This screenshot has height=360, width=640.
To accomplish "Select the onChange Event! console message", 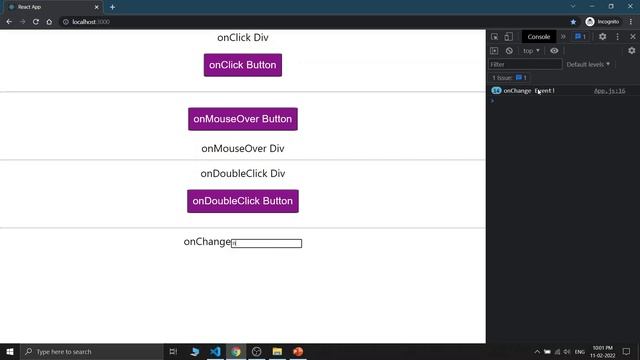I will (x=529, y=91).
